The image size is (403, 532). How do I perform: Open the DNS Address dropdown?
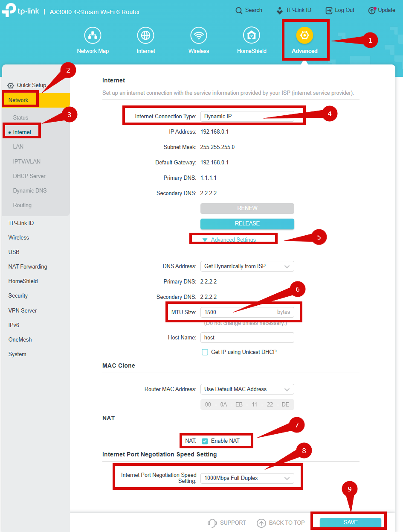[247, 266]
